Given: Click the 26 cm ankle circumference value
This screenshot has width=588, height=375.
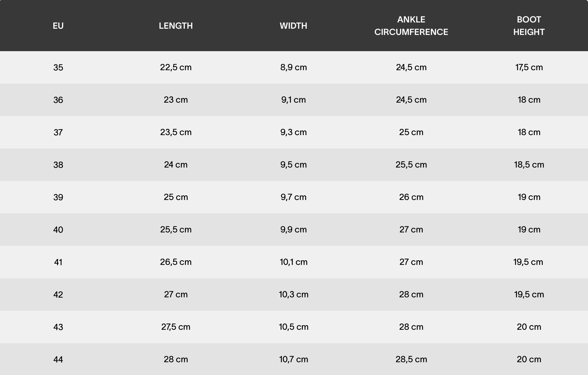Looking at the screenshot, I should click(x=411, y=197).
